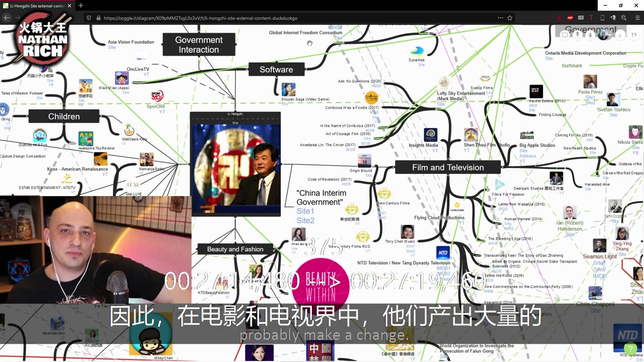This screenshot has height=362, width=644.
Task: Click the Confucius Was a Foodie orange logo
Action: [371, 97]
